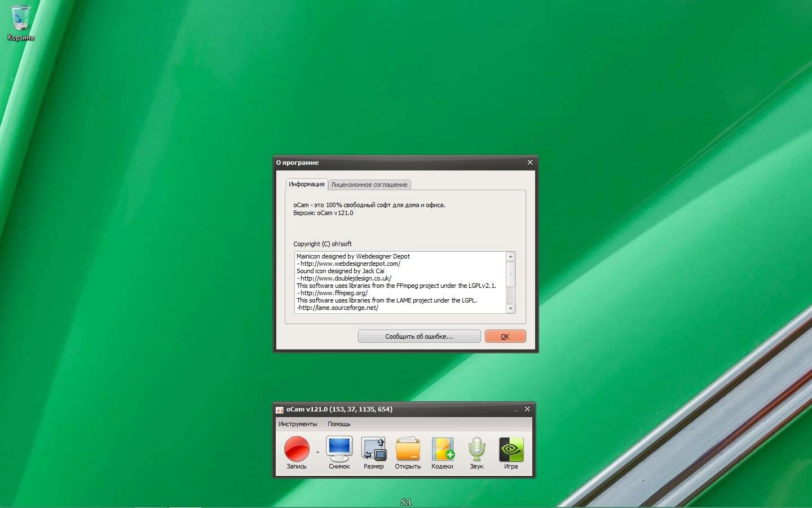Open the Помощь menu in oCam

[339, 424]
